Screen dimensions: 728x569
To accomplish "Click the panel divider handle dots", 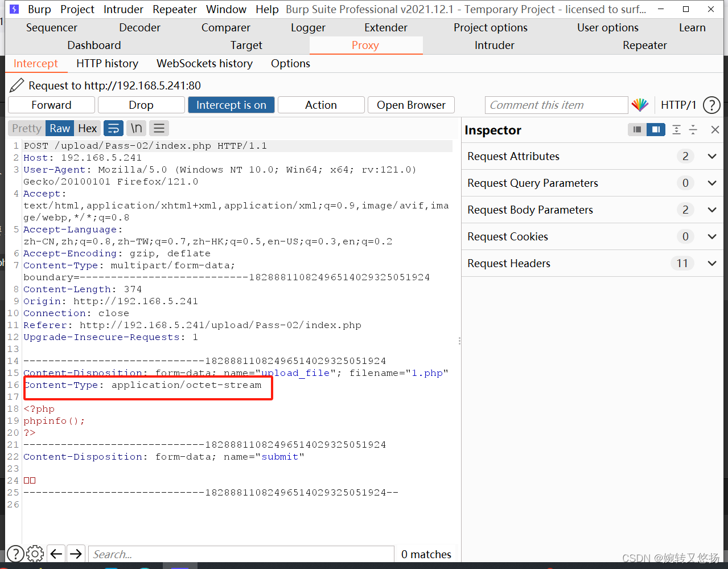I will 459,341.
